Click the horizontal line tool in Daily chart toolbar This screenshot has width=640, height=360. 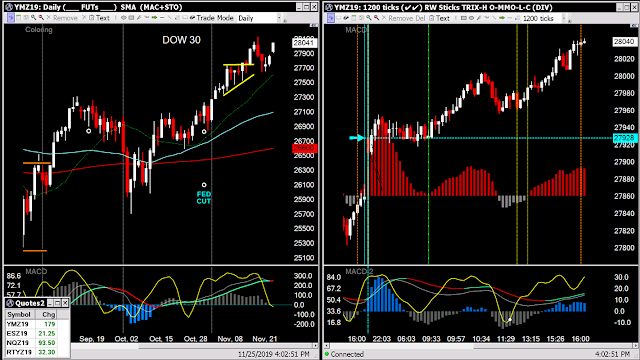click(x=162, y=18)
